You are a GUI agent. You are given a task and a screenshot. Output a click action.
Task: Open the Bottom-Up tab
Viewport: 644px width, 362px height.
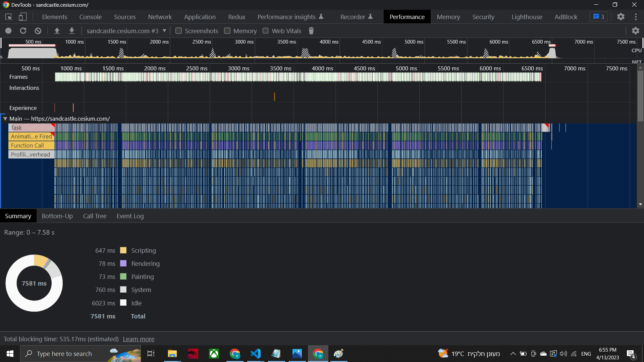[x=57, y=216]
